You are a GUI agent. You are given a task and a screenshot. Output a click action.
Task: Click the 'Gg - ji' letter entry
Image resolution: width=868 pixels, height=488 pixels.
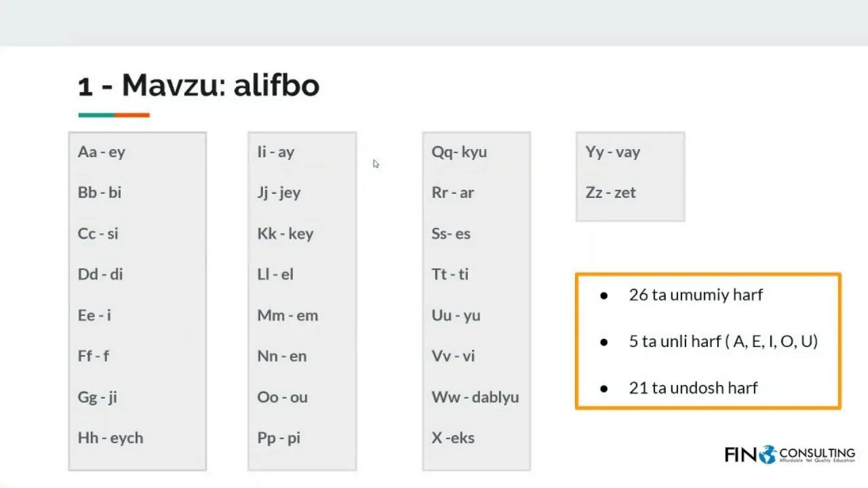(x=98, y=397)
